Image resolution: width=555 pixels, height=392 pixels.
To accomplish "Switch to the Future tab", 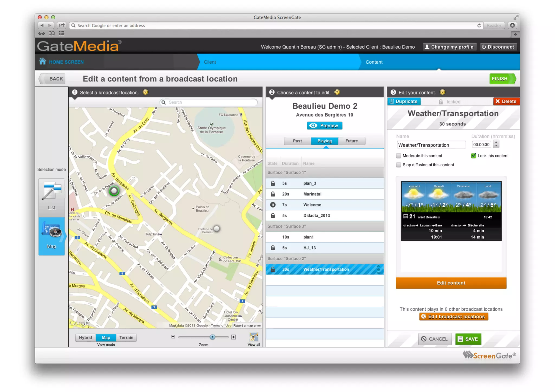I will (x=351, y=141).
